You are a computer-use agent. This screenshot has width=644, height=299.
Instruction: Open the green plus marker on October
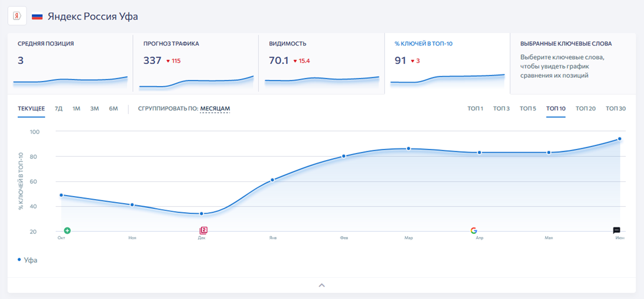pos(67,230)
